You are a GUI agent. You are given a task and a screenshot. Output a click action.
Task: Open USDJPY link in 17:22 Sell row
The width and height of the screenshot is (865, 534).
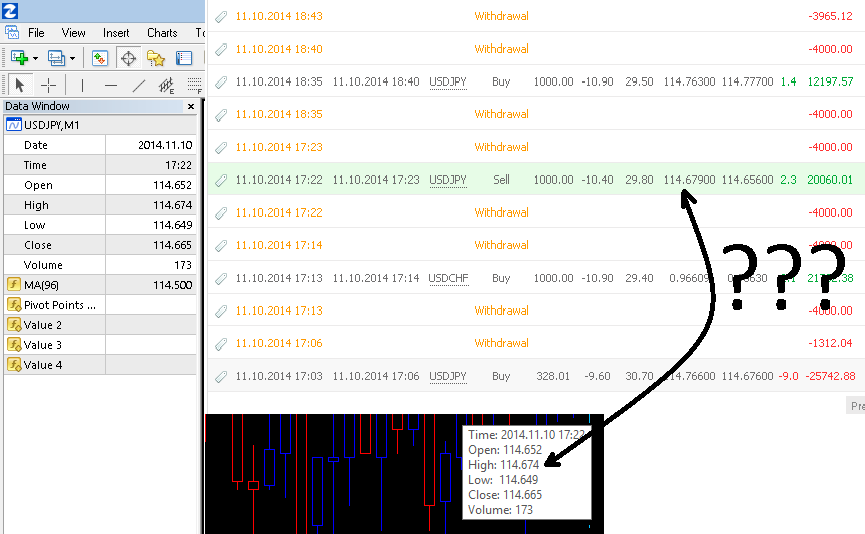tap(448, 180)
